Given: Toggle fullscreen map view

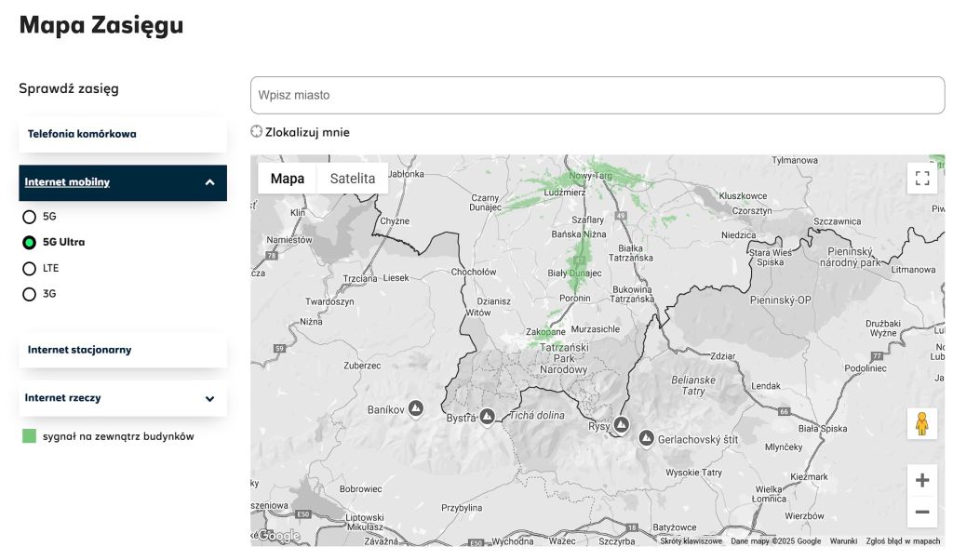Looking at the screenshot, I should [922, 179].
